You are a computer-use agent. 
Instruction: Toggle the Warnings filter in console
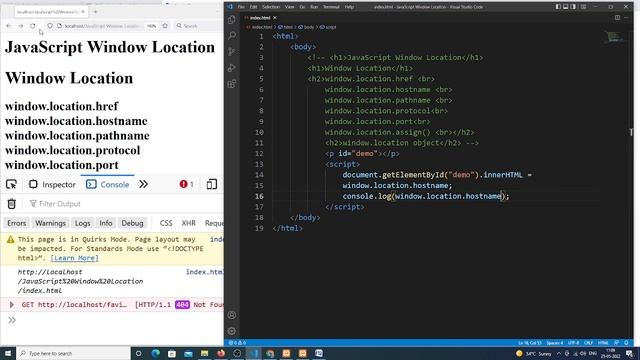50,223
